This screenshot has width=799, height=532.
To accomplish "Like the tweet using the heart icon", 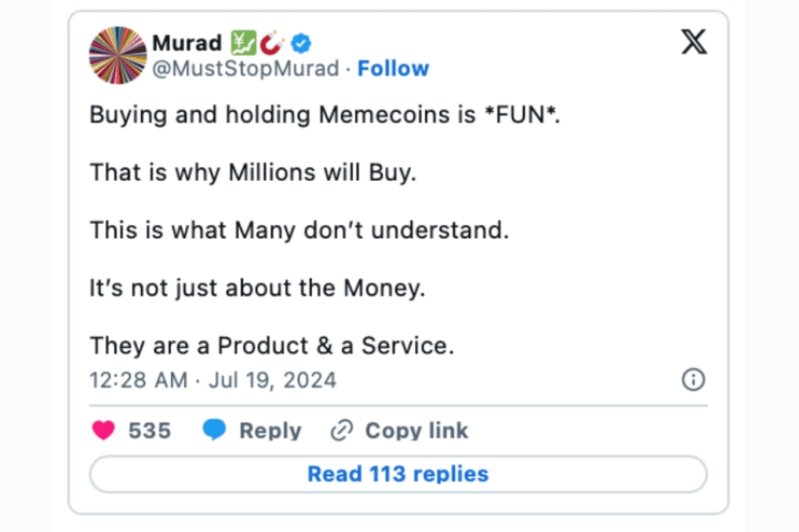I will 104,430.
